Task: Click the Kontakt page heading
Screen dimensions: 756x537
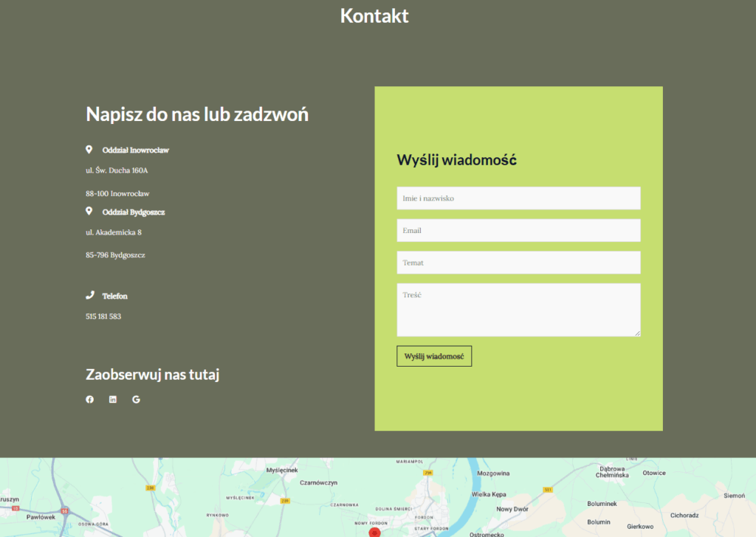Action: pyautogui.click(x=374, y=15)
